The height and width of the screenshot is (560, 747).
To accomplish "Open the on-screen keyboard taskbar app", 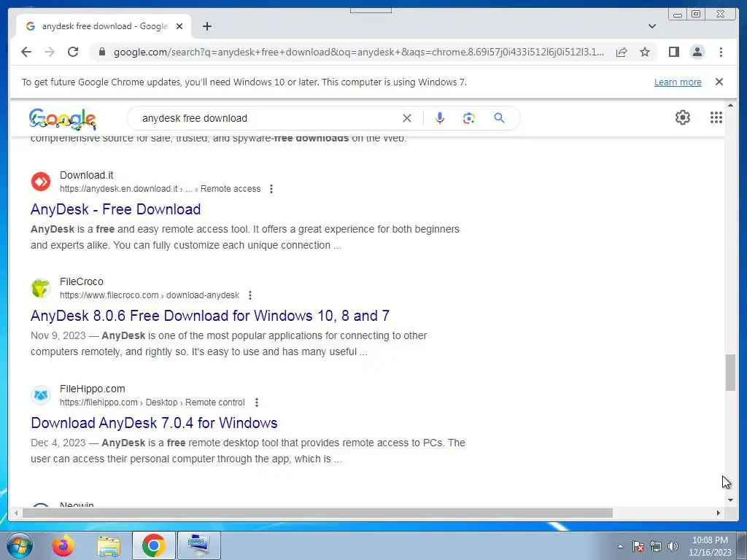I will click(198, 545).
